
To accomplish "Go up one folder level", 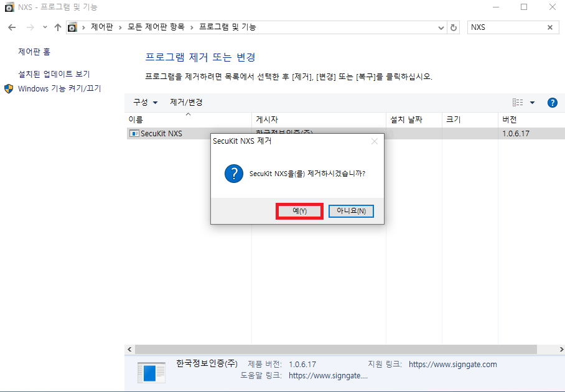I will click(x=58, y=27).
